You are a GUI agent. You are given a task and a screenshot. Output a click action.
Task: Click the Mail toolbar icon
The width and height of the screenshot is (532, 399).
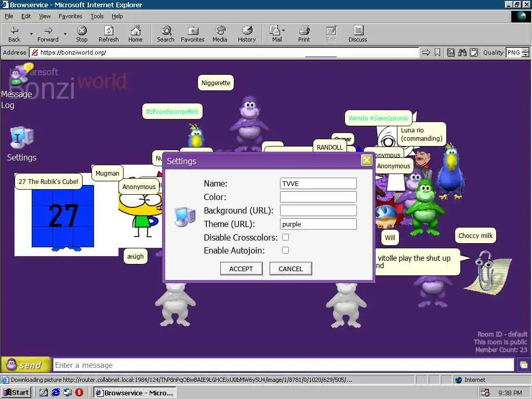275,34
